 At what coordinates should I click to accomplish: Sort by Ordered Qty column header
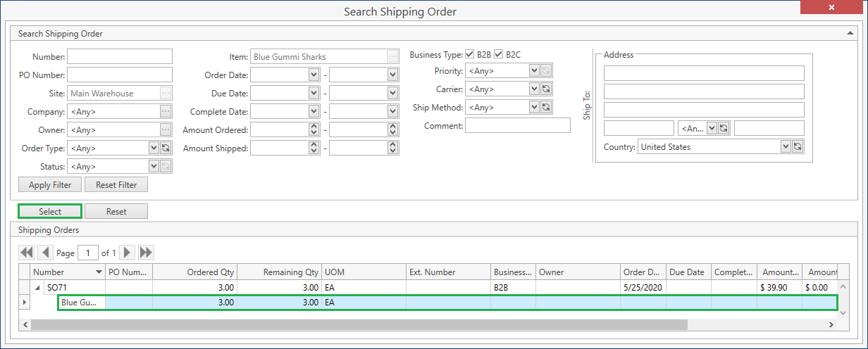194,272
